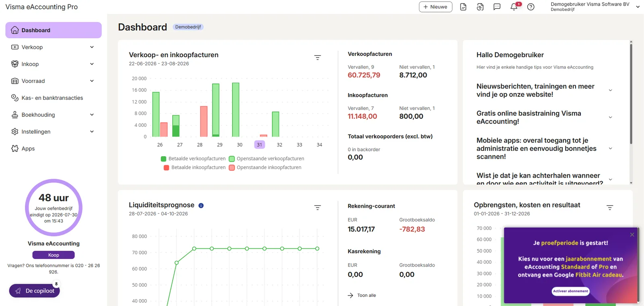The width and height of the screenshot is (644, 306).
Task: Click the Boekhouding stamp icon
Action: [x=15, y=115]
